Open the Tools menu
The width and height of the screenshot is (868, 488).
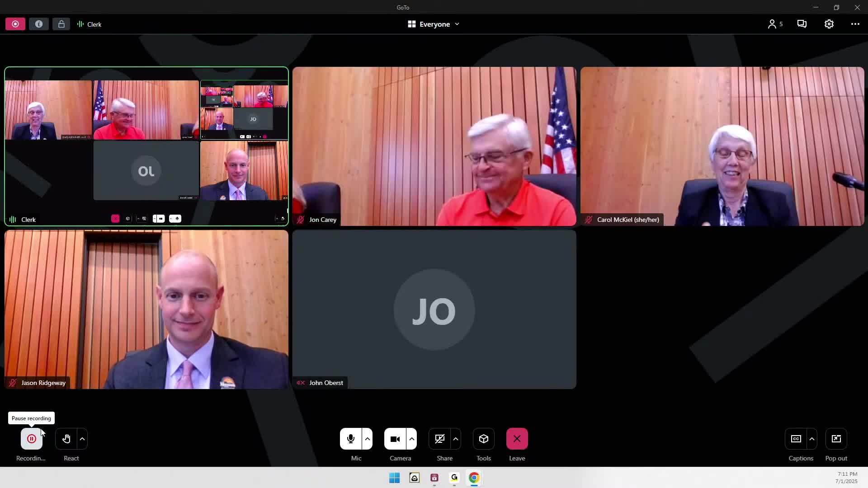483,439
